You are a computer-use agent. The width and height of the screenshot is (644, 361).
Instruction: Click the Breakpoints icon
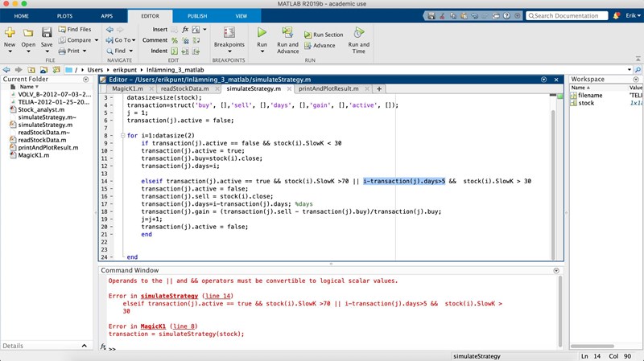[229, 33]
